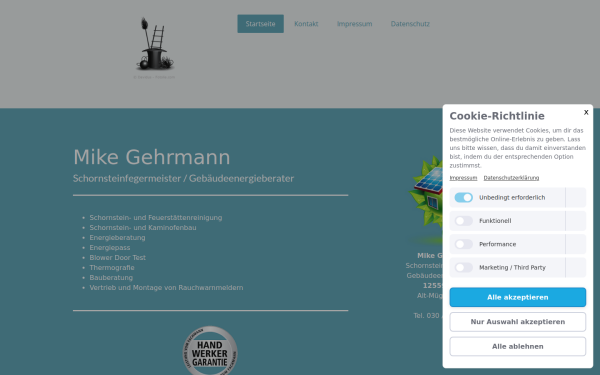Click the Handwerker Garantie badge
The image size is (600, 375).
coord(210,350)
